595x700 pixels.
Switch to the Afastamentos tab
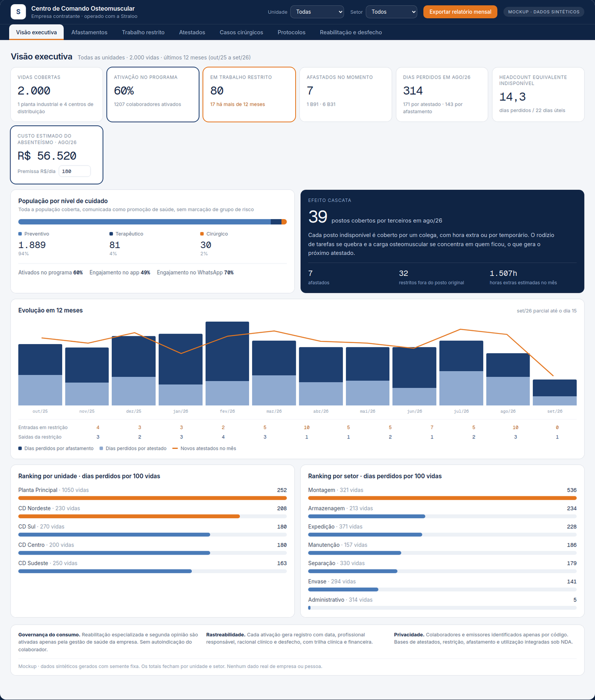click(89, 32)
